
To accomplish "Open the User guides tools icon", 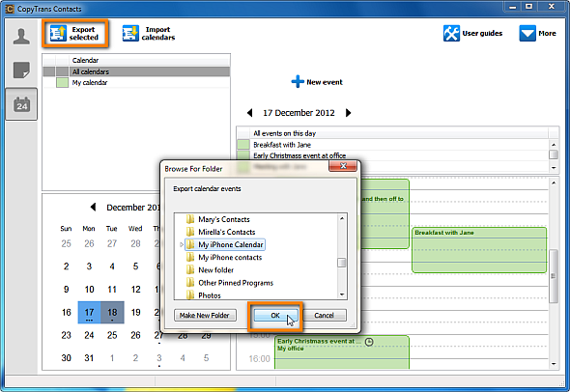I will (451, 34).
